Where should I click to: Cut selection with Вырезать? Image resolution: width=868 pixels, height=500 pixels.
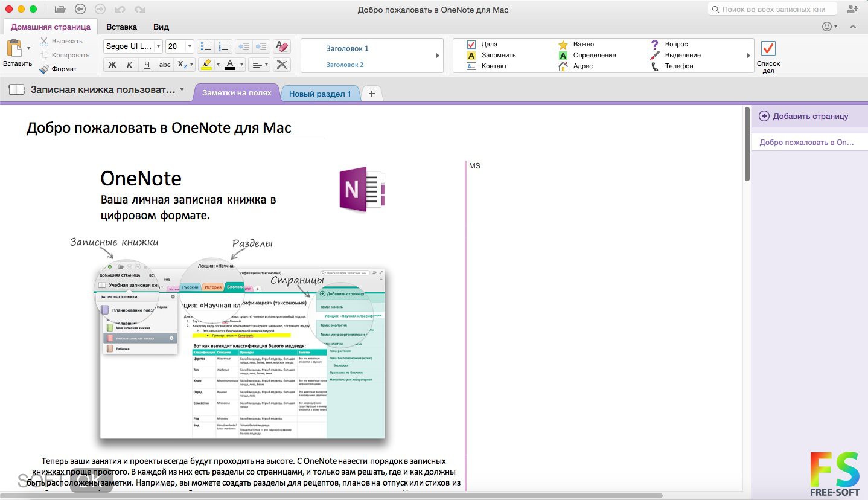(62, 41)
